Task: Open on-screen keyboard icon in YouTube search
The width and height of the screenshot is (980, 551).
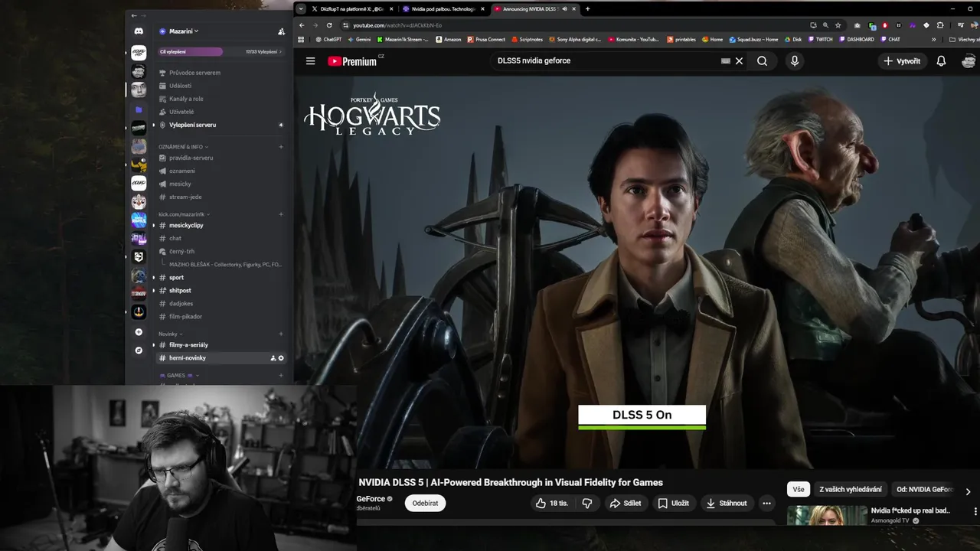Action: [725, 61]
